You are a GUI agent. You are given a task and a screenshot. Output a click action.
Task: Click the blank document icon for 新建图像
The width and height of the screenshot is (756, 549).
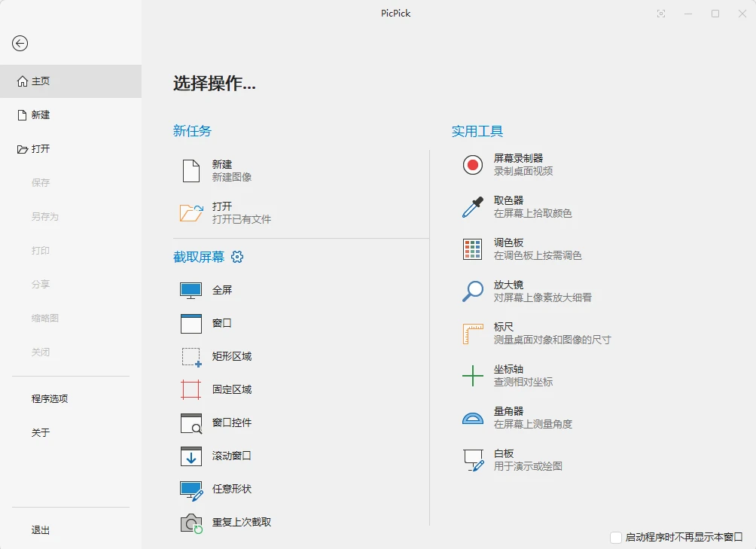[x=191, y=171]
